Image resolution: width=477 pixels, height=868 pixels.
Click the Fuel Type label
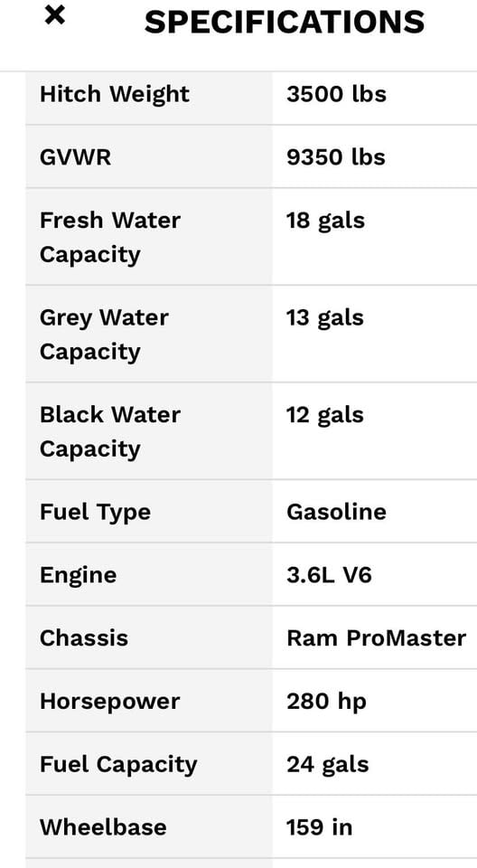(x=95, y=513)
